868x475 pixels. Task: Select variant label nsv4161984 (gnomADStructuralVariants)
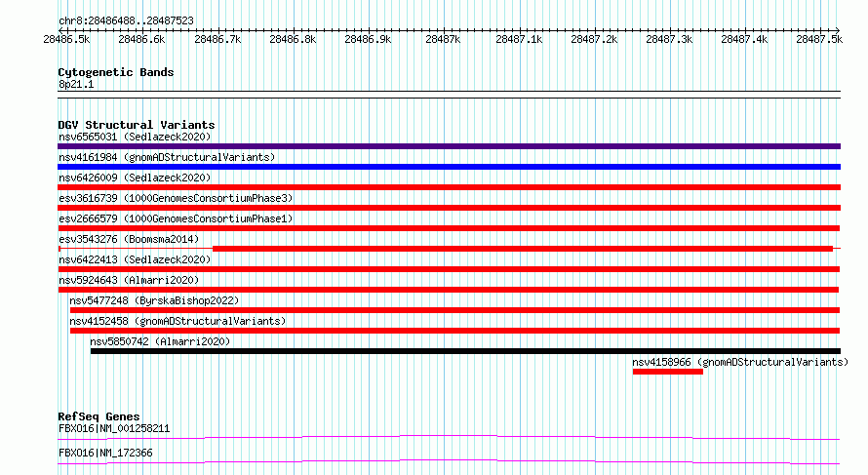[x=167, y=157]
